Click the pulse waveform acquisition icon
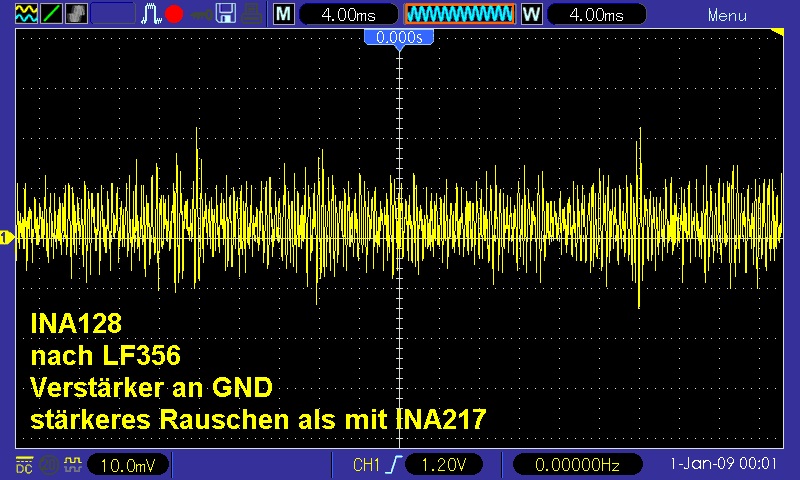This screenshot has height=480, width=800. coord(151,14)
